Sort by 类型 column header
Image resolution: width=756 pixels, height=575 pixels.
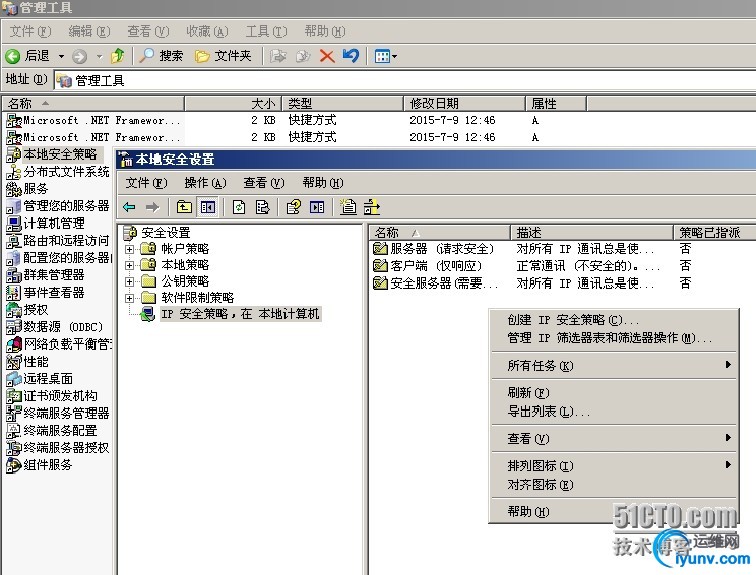(x=343, y=103)
